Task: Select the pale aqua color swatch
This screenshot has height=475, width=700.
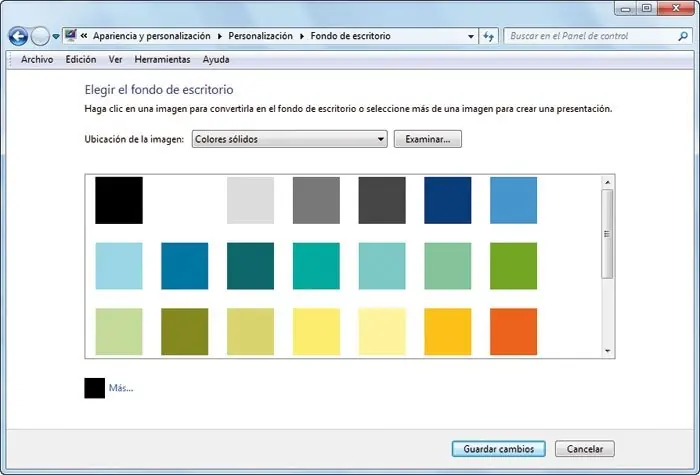Action: pos(382,266)
